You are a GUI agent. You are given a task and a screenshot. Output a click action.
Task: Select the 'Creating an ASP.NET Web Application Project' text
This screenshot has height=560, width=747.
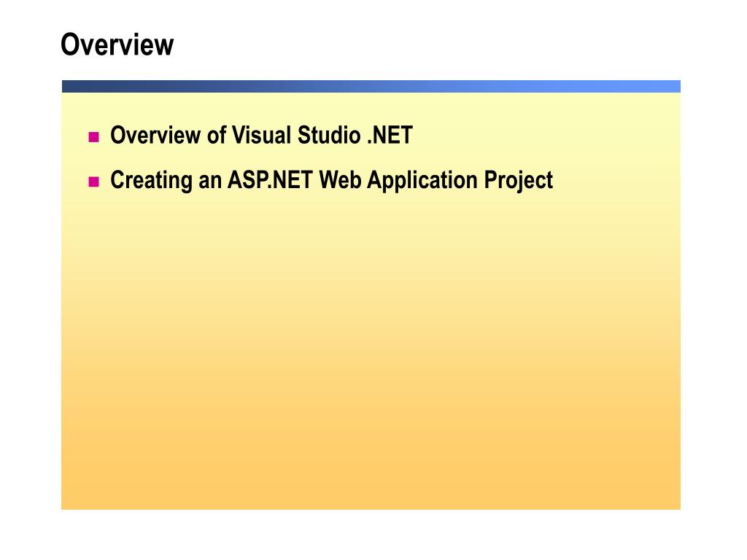332,181
